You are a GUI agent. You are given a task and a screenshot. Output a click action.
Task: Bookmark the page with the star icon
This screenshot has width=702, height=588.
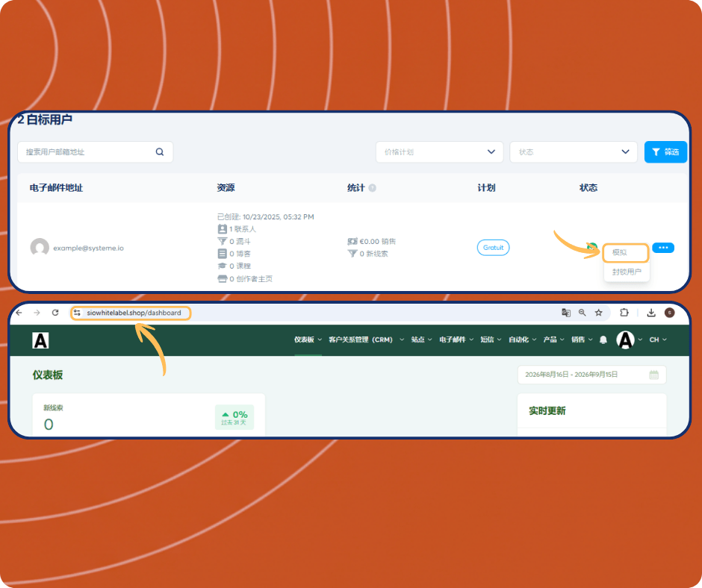pyautogui.click(x=599, y=313)
